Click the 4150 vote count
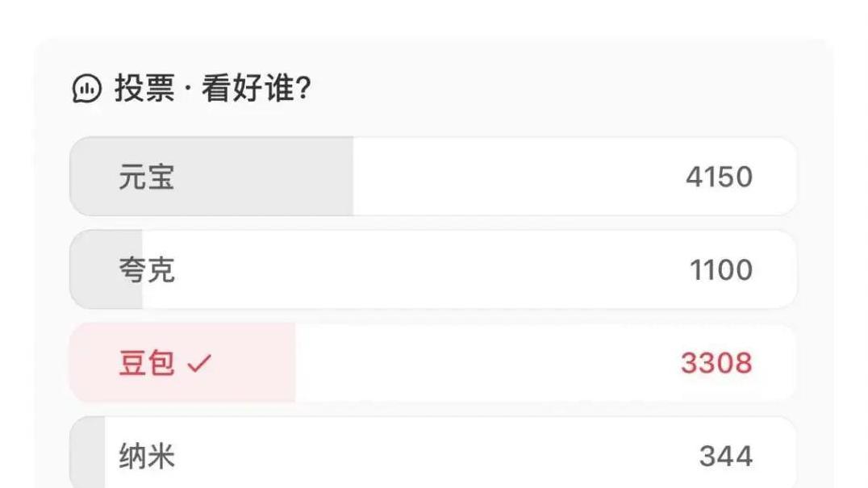The image size is (868, 488). tap(719, 177)
